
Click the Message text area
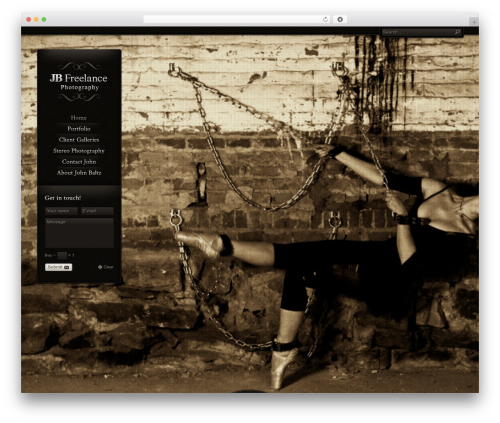click(79, 233)
